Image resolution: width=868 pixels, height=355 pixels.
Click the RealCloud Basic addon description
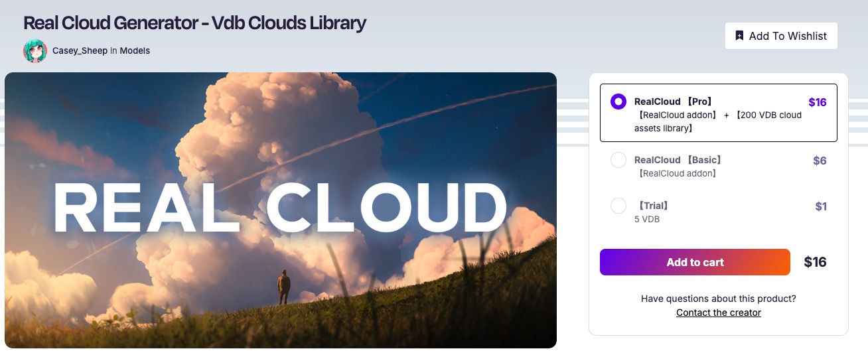(676, 174)
